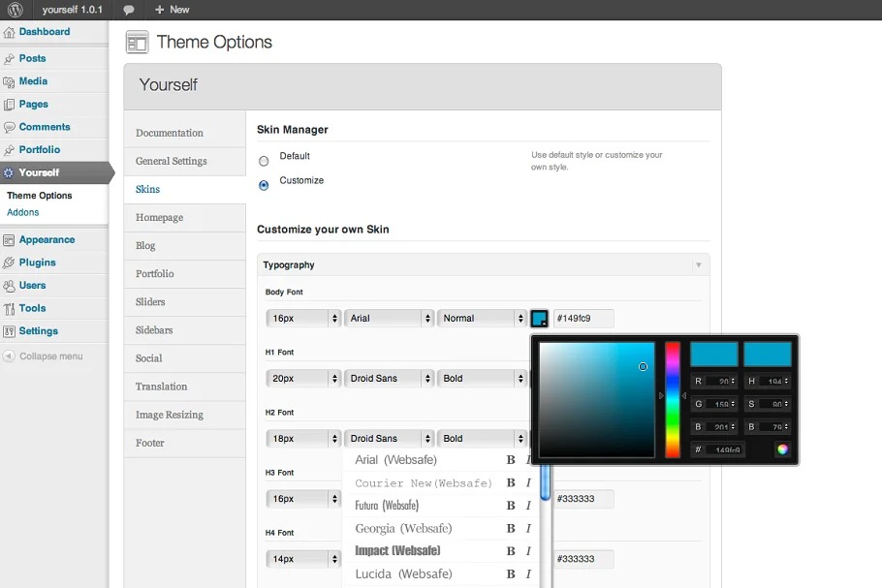This screenshot has width=882, height=588.
Task: Click the Addons submenu link
Action: pyautogui.click(x=23, y=212)
